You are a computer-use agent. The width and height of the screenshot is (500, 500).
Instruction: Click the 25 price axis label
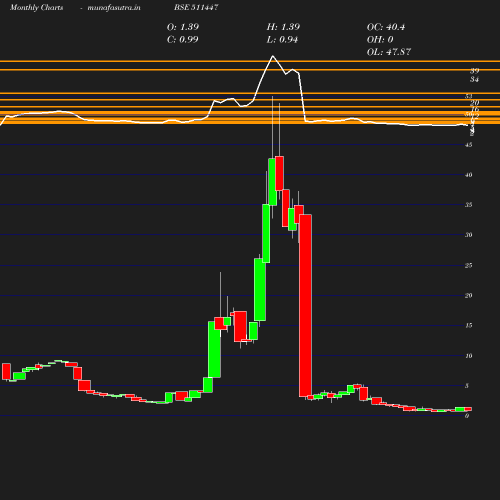pyautogui.click(x=469, y=265)
